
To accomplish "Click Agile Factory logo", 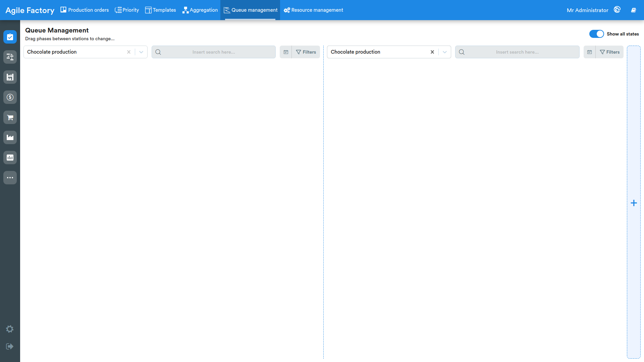I will point(30,10).
